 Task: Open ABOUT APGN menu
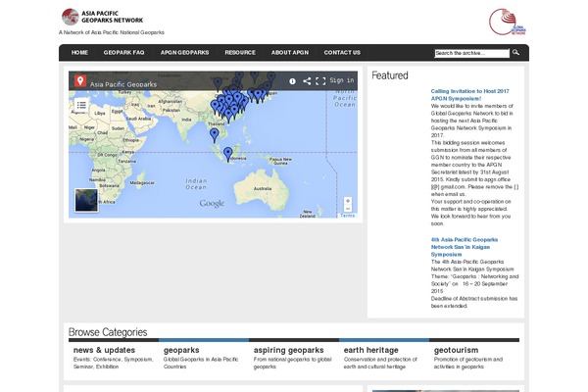[290, 53]
